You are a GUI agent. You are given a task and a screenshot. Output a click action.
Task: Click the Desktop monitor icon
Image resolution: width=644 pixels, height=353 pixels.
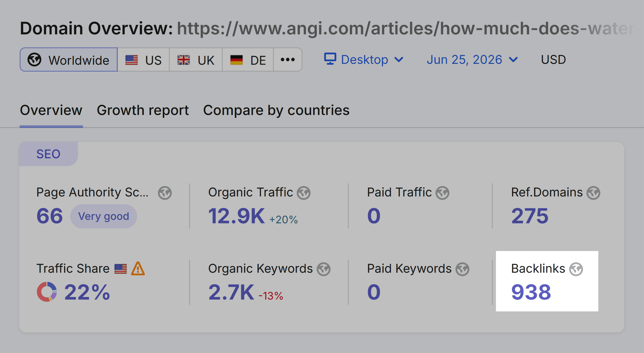[330, 59]
